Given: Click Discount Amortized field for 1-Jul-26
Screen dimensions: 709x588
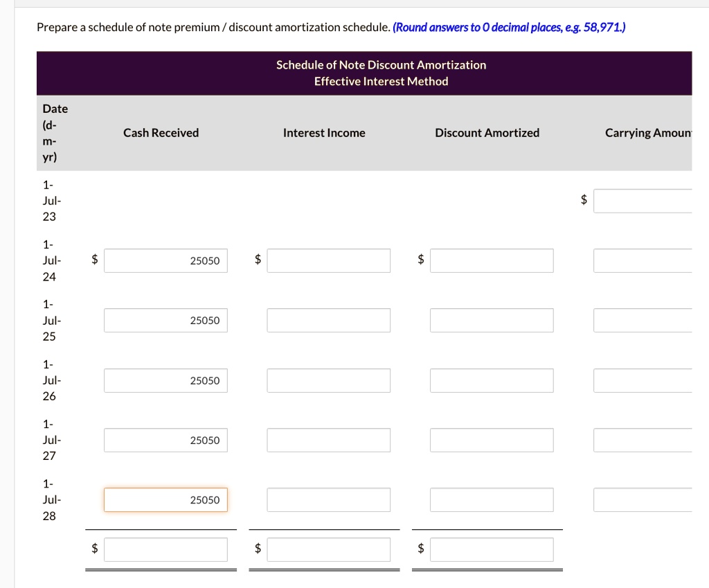Looking at the screenshot, I should (492, 380).
